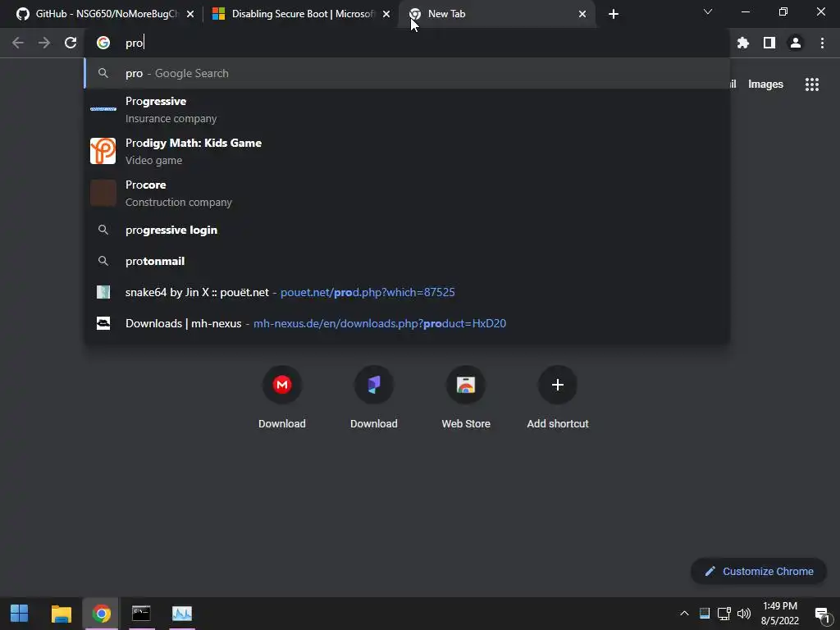Image resolution: width=840 pixels, height=630 pixels.
Task: Click the Procore suggestion thumbnail
Action: pos(103,193)
